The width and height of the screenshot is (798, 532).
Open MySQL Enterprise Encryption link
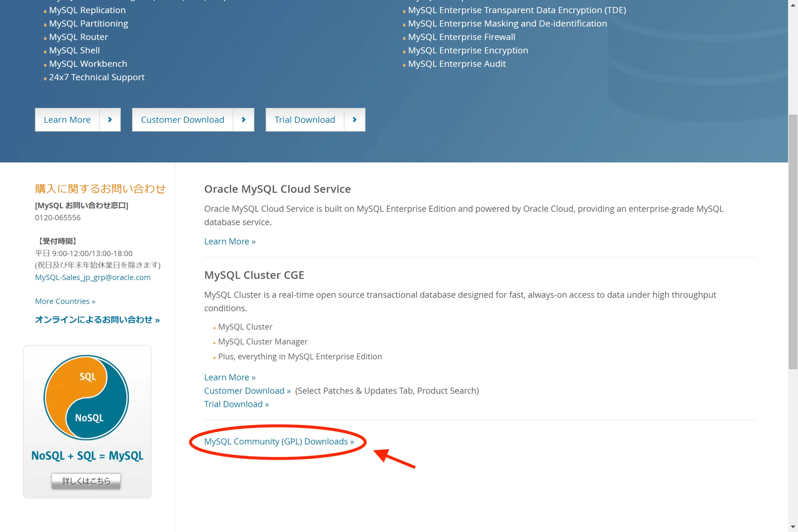(468, 50)
